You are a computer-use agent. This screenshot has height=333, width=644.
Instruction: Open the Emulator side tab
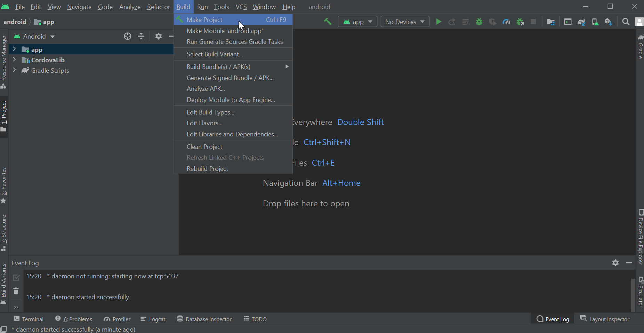[x=640, y=292]
